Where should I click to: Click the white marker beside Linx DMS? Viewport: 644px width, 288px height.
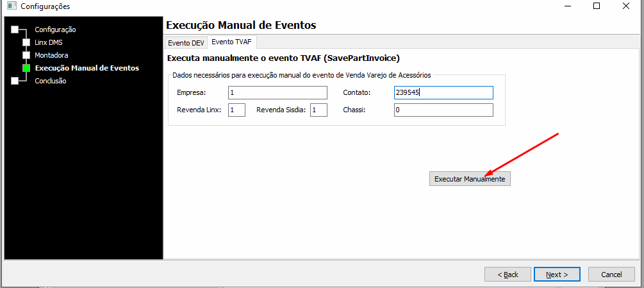[x=26, y=42]
